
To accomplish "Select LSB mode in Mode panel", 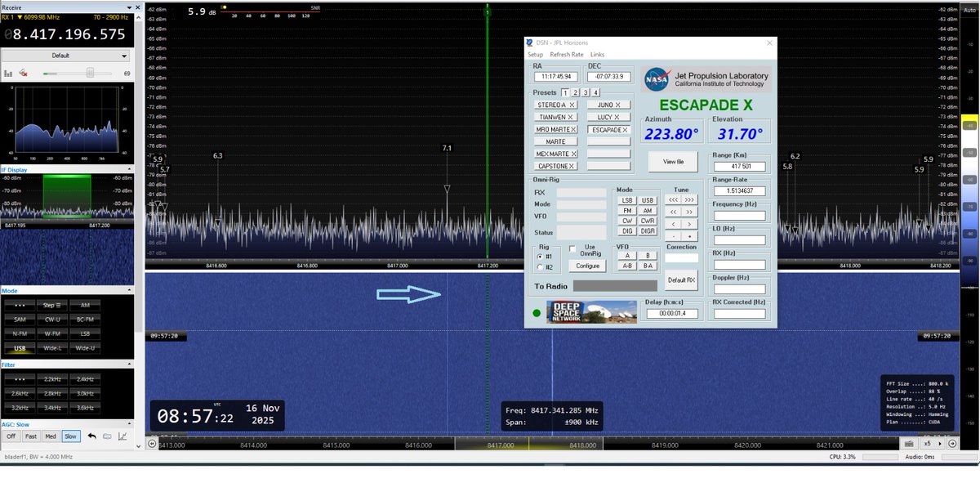I will point(85,333).
